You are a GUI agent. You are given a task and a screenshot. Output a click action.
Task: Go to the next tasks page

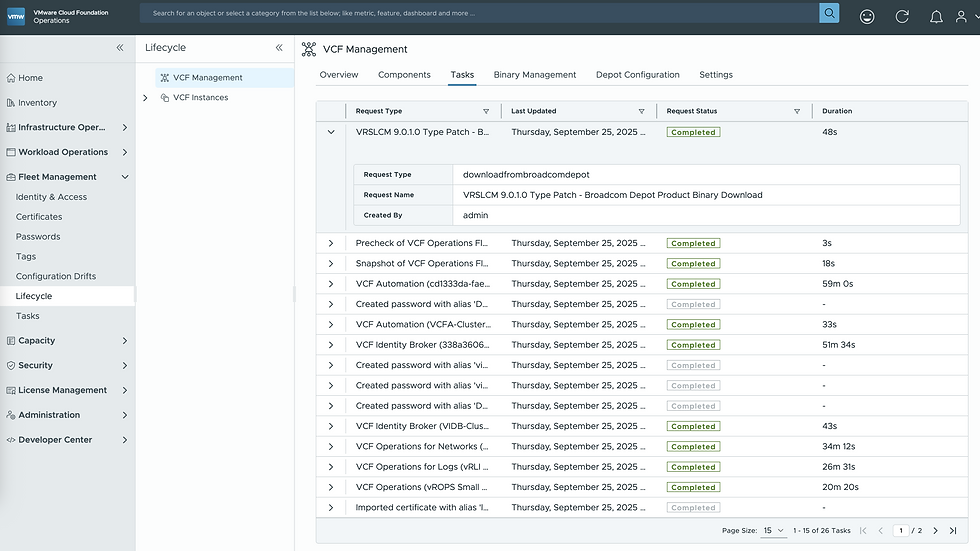(935, 531)
